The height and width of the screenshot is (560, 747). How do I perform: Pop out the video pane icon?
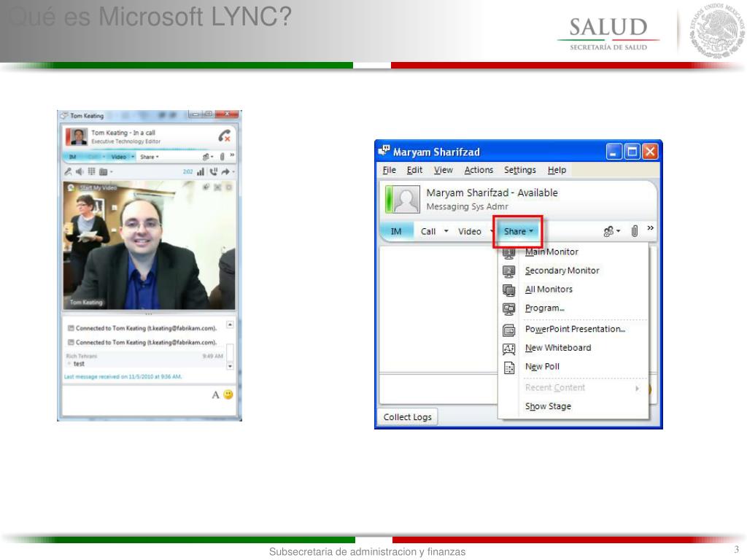(206, 187)
